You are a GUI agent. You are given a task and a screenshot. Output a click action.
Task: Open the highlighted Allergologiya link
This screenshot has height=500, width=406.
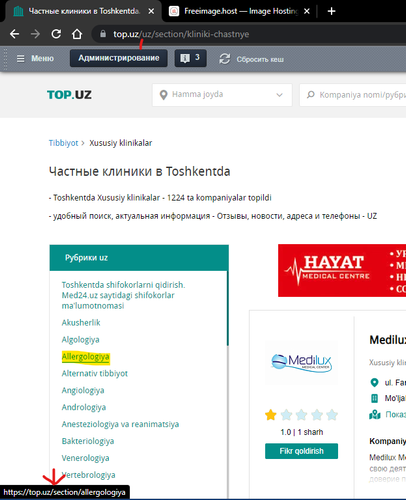[85, 357]
